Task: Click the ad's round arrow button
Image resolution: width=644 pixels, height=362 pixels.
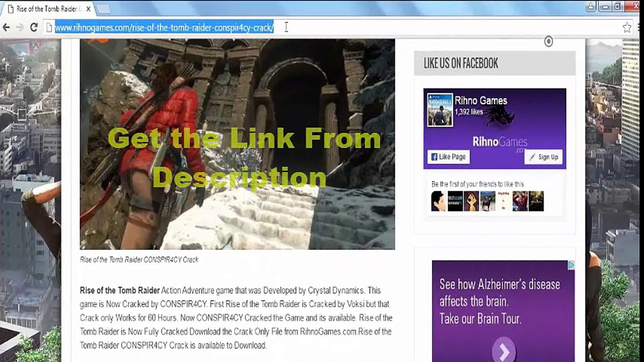Action: (x=504, y=351)
